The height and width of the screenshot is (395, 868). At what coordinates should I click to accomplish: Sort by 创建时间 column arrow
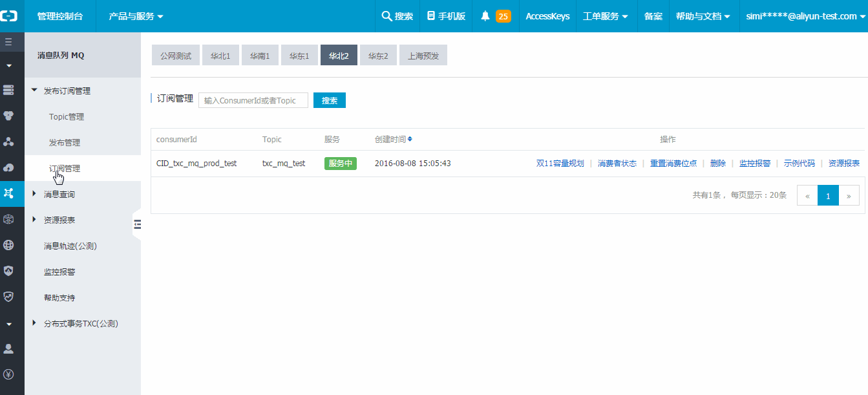tap(410, 139)
